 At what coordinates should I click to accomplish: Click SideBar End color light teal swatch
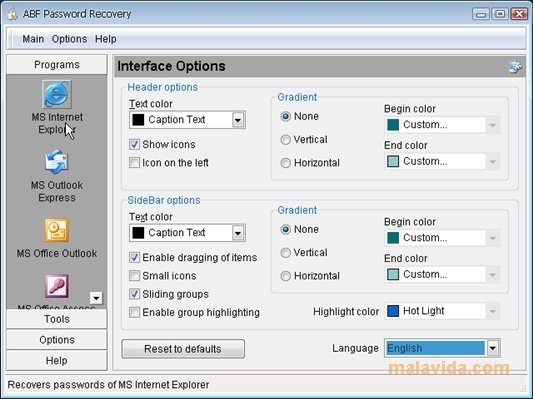click(x=393, y=274)
